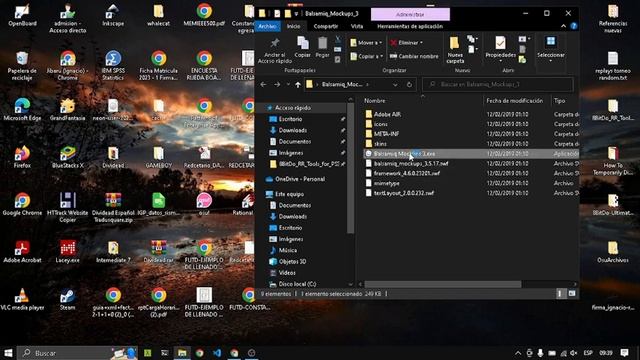This screenshot has height=360, width=640.
Task: Open Visual Studio Code from taskbar
Action: pos(217,353)
